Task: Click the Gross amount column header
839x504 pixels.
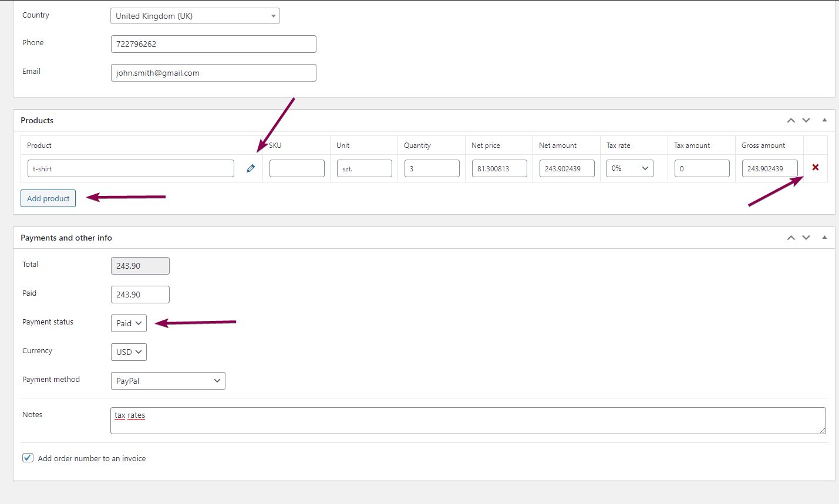Action: (763, 146)
